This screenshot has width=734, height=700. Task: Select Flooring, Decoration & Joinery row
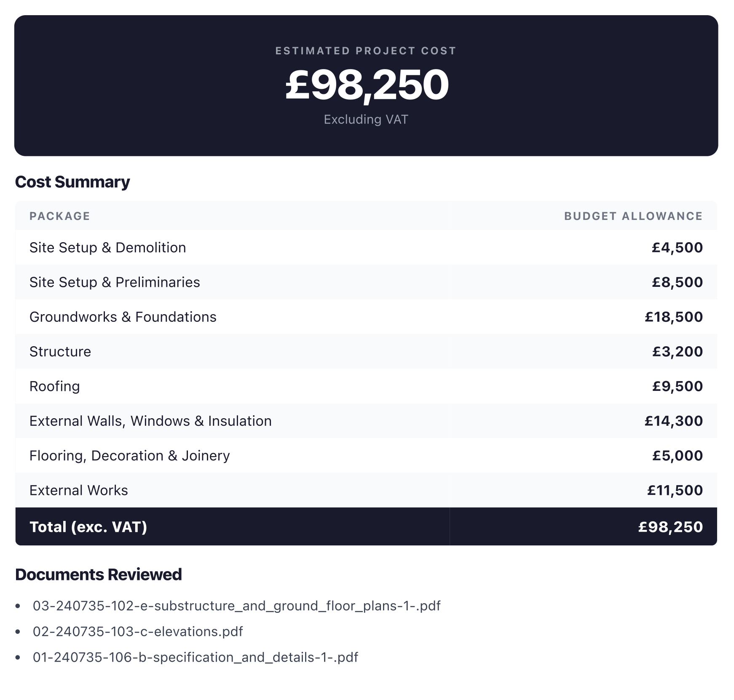[x=366, y=455]
